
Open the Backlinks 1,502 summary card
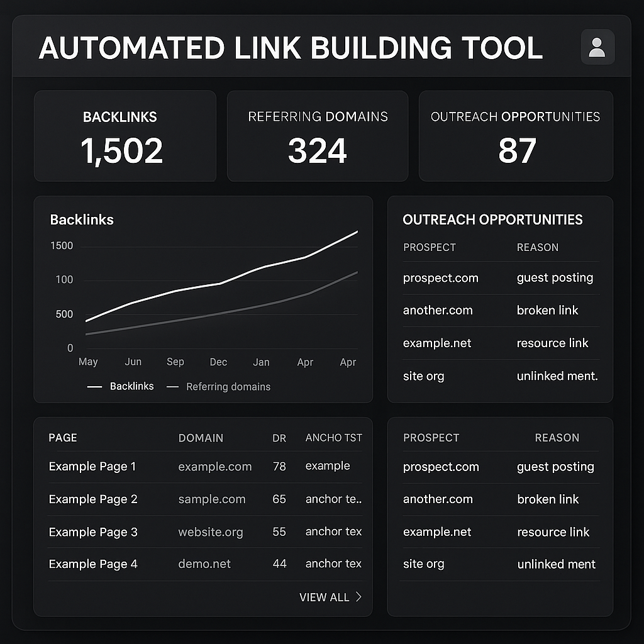tap(125, 136)
